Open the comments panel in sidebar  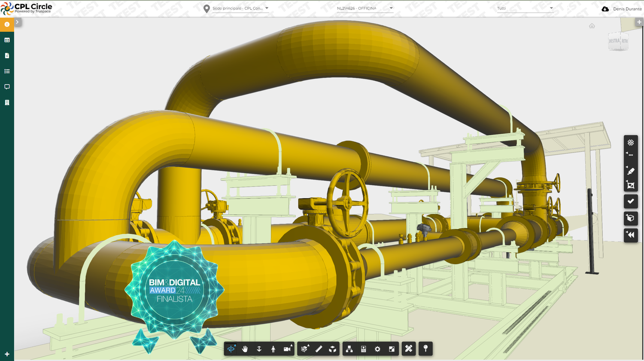tap(7, 86)
